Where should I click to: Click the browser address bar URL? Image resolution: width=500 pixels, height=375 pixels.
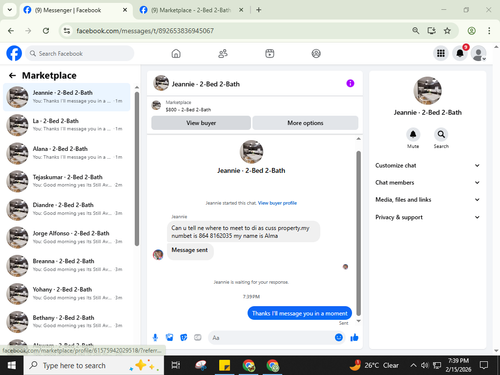point(145,31)
